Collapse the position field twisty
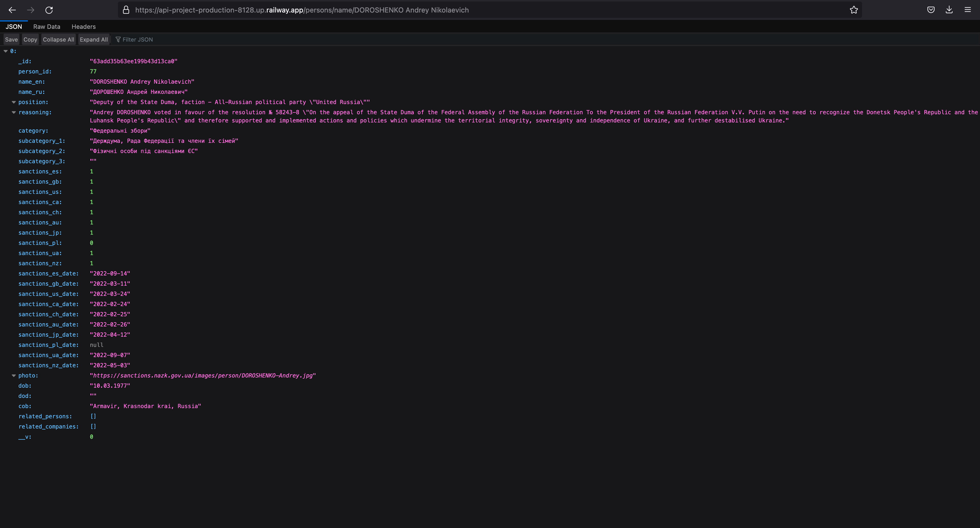Viewport: 980px width, 528px height. [x=14, y=102]
